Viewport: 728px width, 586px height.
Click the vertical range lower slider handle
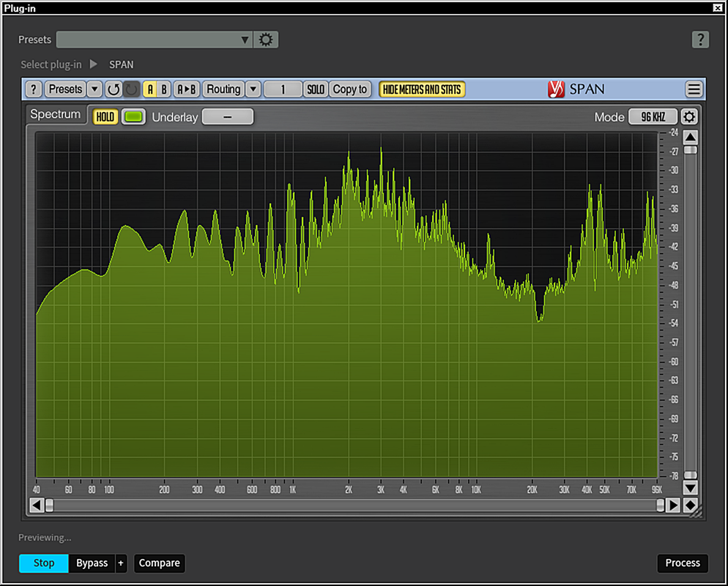click(x=691, y=475)
